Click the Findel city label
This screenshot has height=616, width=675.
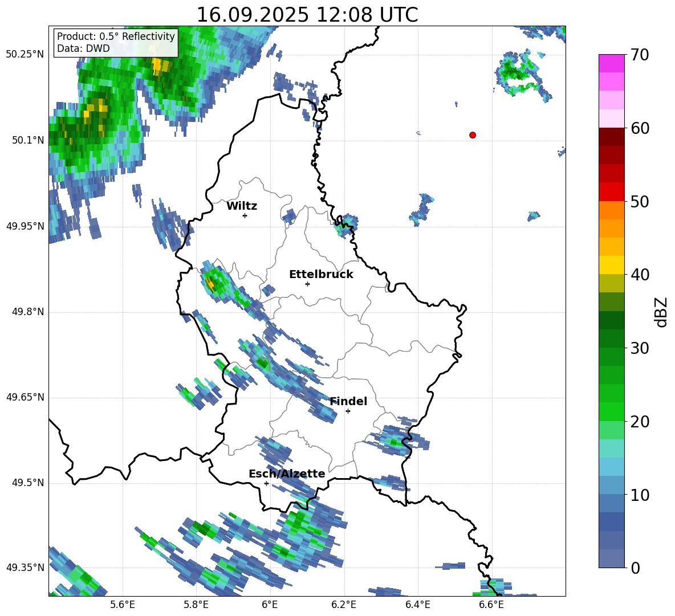(x=348, y=401)
